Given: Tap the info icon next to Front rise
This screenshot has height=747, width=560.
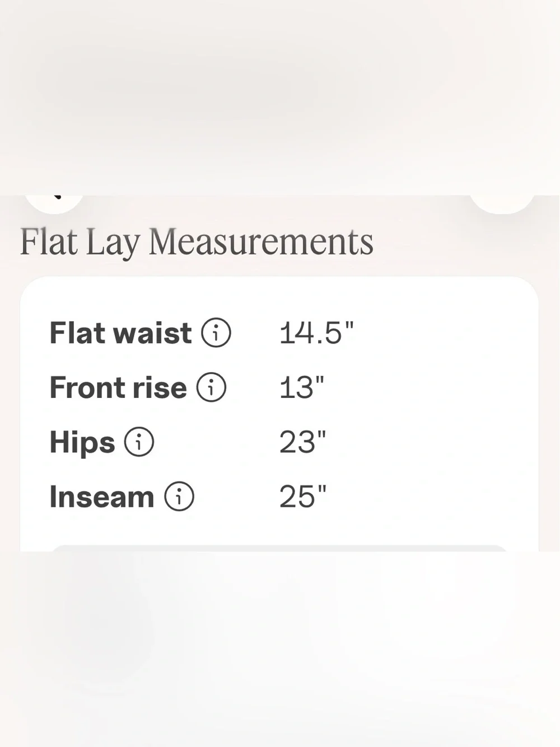Looking at the screenshot, I should [x=211, y=387].
